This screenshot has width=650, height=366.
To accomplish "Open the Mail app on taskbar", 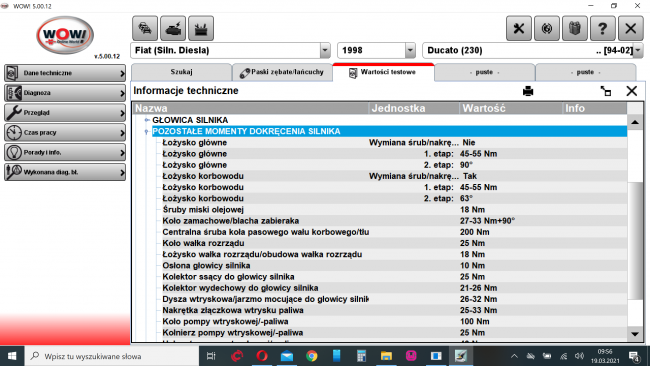I will coord(286,356).
